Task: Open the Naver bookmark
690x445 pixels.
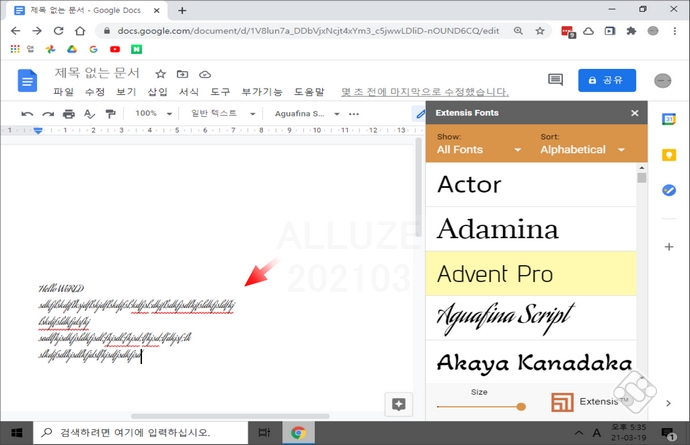Action: (136, 49)
